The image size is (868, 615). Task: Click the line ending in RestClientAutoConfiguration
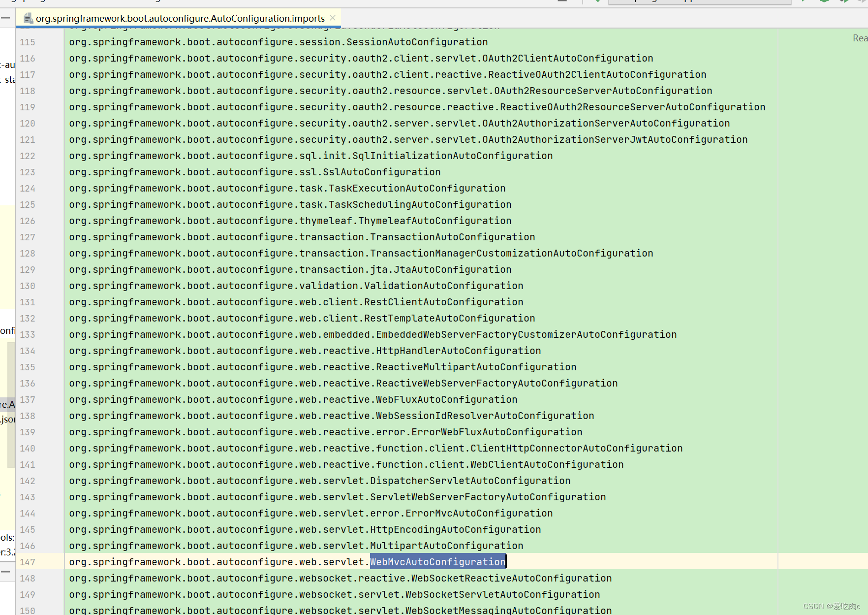coord(296,302)
